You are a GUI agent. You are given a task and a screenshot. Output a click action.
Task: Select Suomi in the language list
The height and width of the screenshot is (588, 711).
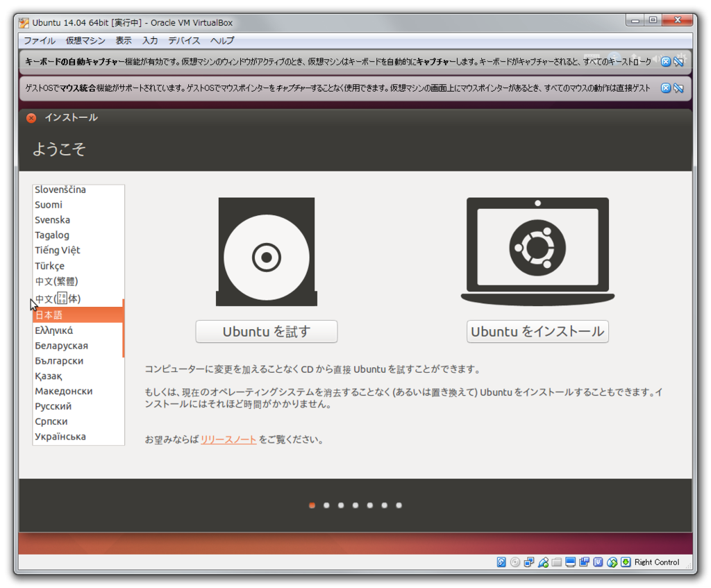[78, 205]
